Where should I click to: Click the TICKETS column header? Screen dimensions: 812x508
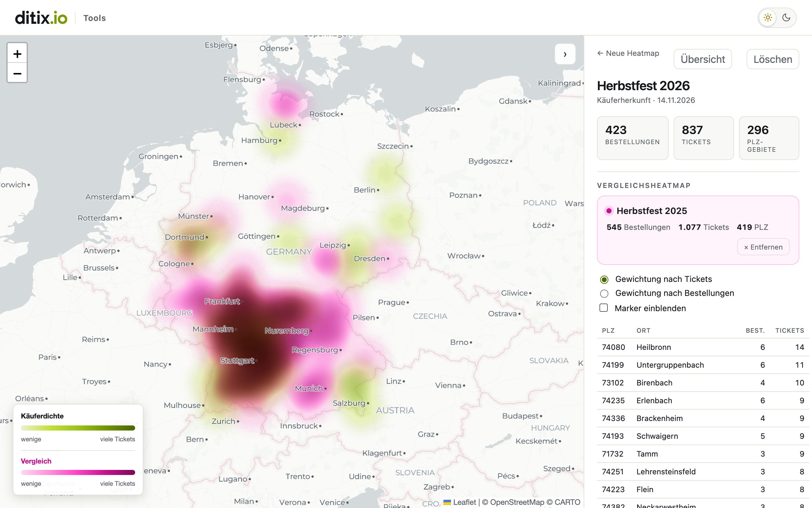coord(789,331)
